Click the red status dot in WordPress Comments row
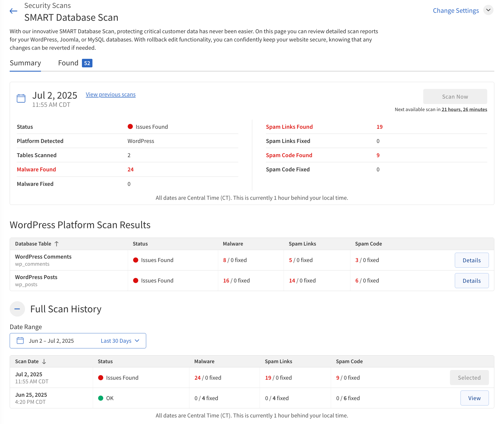The image size is (504, 424). point(136,260)
